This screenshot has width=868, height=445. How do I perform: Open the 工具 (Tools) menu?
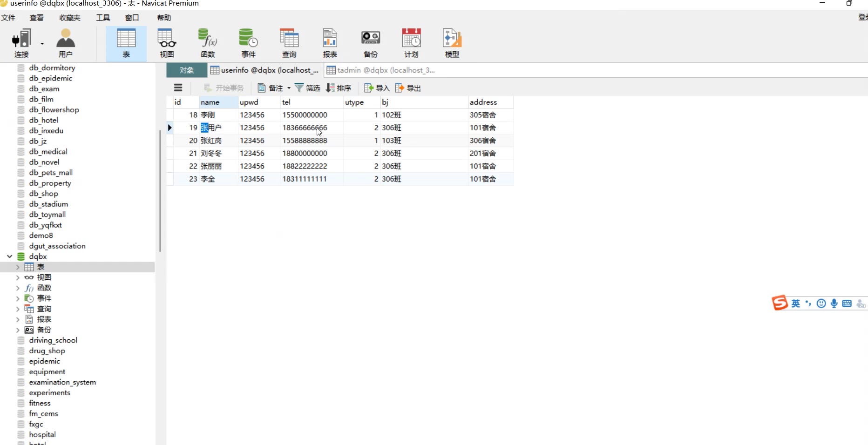pos(103,18)
